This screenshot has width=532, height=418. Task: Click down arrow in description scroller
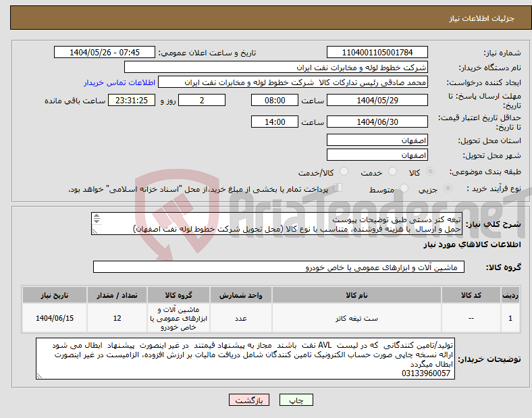[97, 221]
